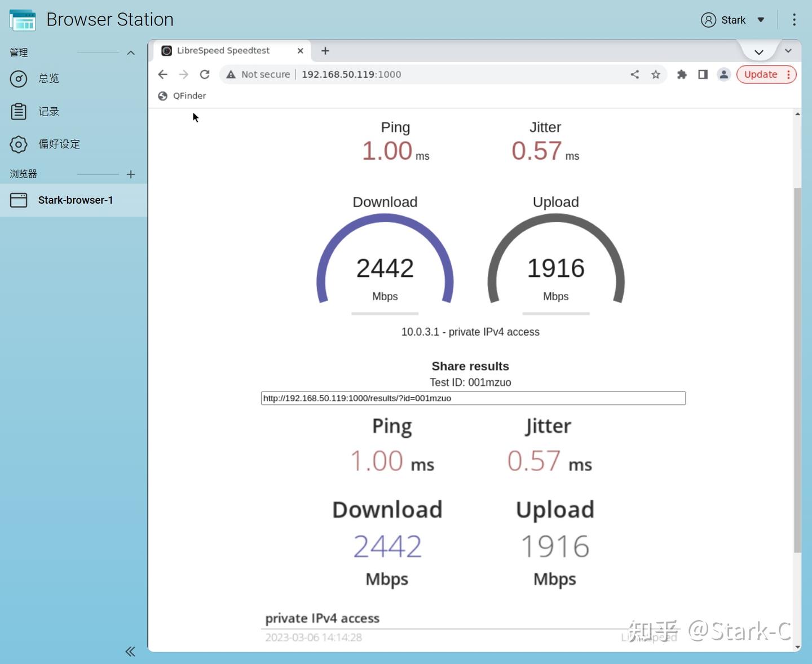Open the extensions puzzle icon
Image resolution: width=812 pixels, height=664 pixels.
pyautogui.click(x=682, y=74)
